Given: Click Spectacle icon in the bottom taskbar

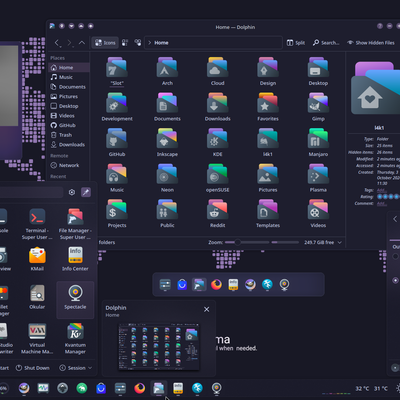Looking at the screenshot, I should tap(217, 388).
